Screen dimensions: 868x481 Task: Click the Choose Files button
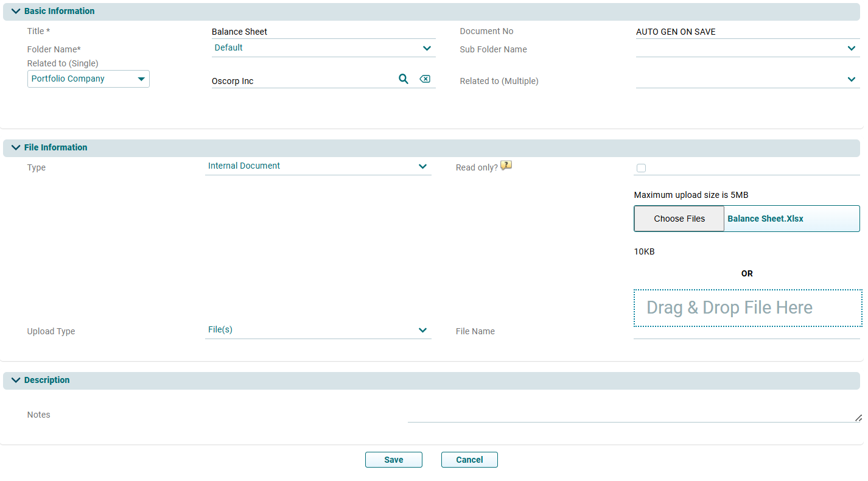[679, 219]
